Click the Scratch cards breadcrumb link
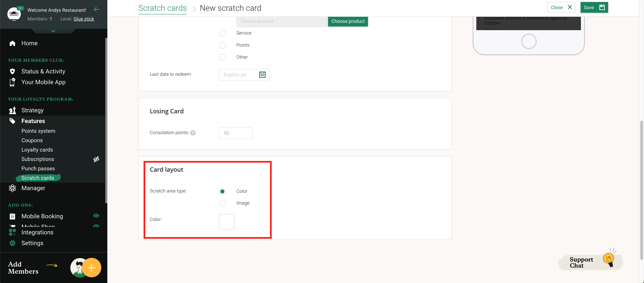The height and width of the screenshot is (283, 644). [x=162, y=8]
